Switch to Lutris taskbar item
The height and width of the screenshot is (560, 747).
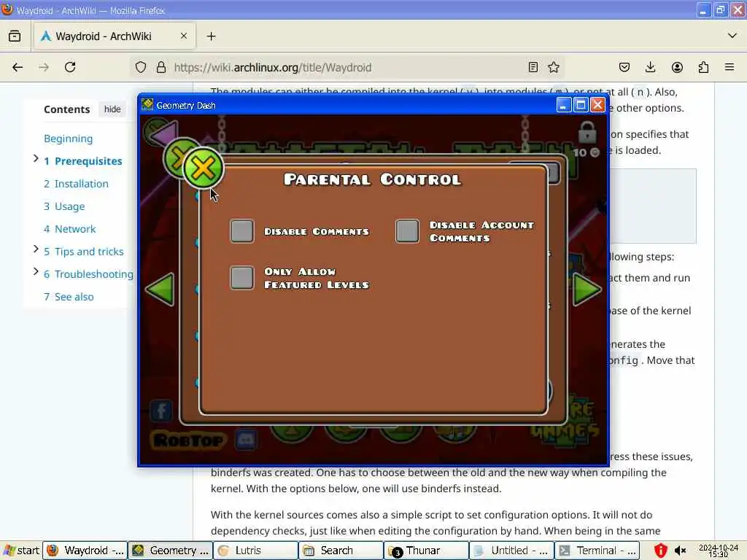click(256, 551)
